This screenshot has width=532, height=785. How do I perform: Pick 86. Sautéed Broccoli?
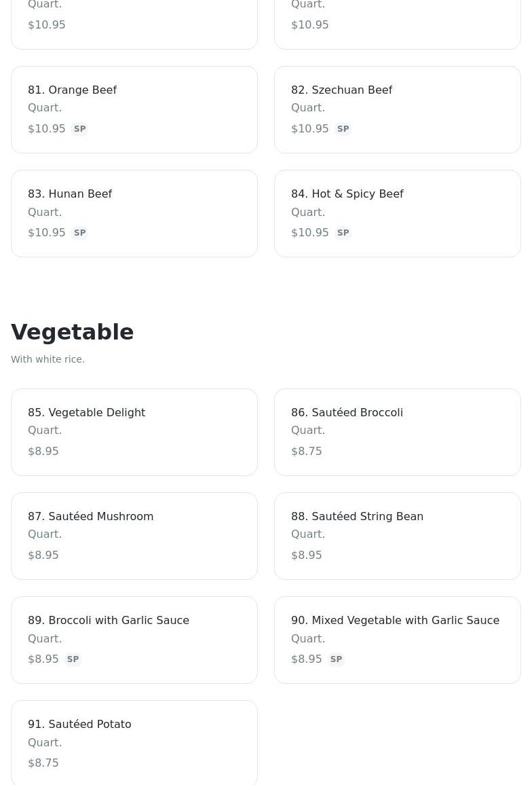(x=347, y=413)
